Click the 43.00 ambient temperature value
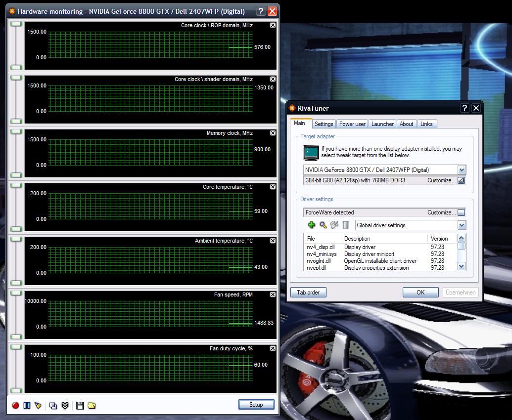Viewport: 512px width, 420px height. click(x=261, y=267)
